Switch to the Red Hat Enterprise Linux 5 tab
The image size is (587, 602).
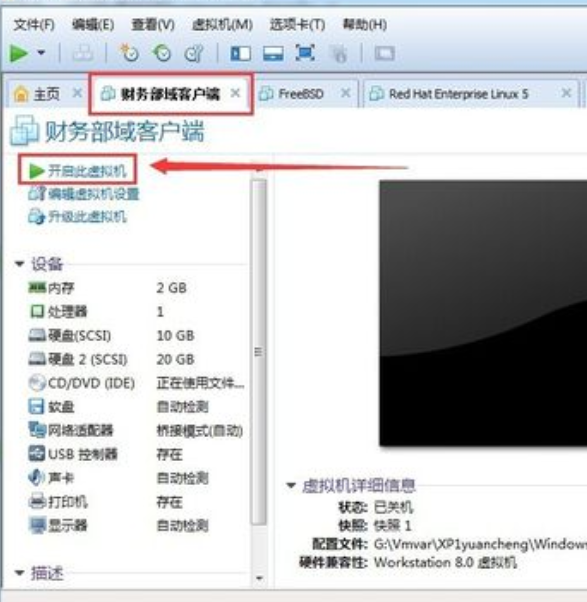tap(459, 94)
